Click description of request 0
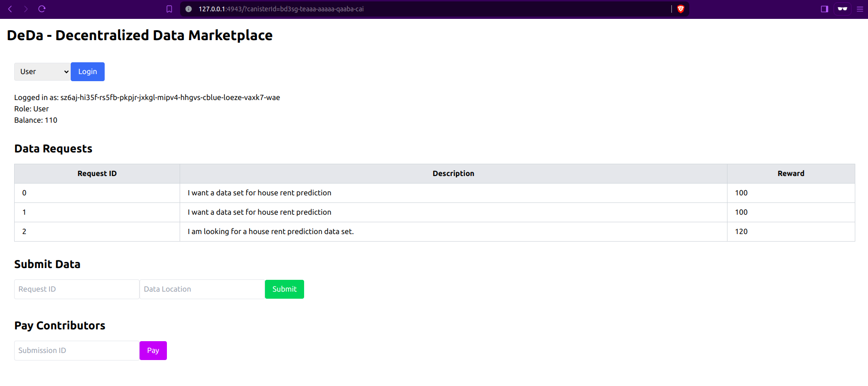The height and width of the screenshot is (386, 868). pos(454,193)
